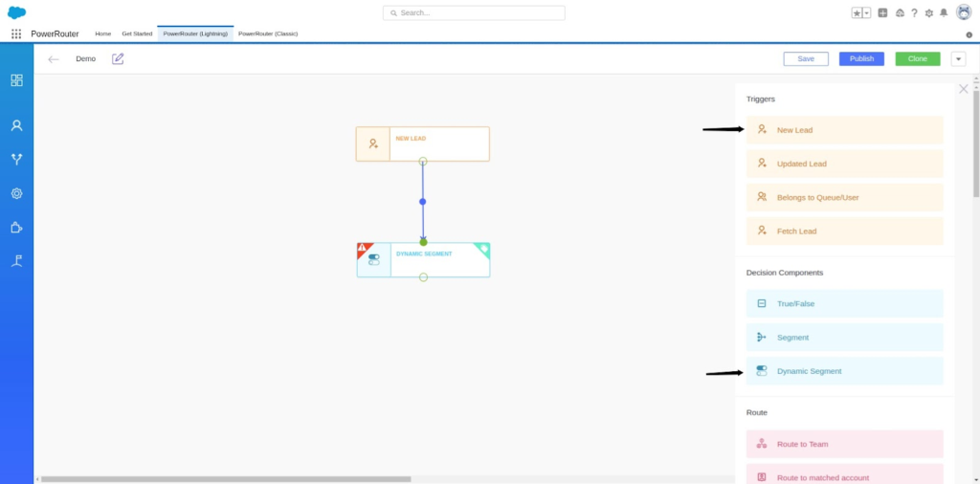Click the dashboard icon in left sidebar
The image size is (980, 484).
(x=16, y=80)
